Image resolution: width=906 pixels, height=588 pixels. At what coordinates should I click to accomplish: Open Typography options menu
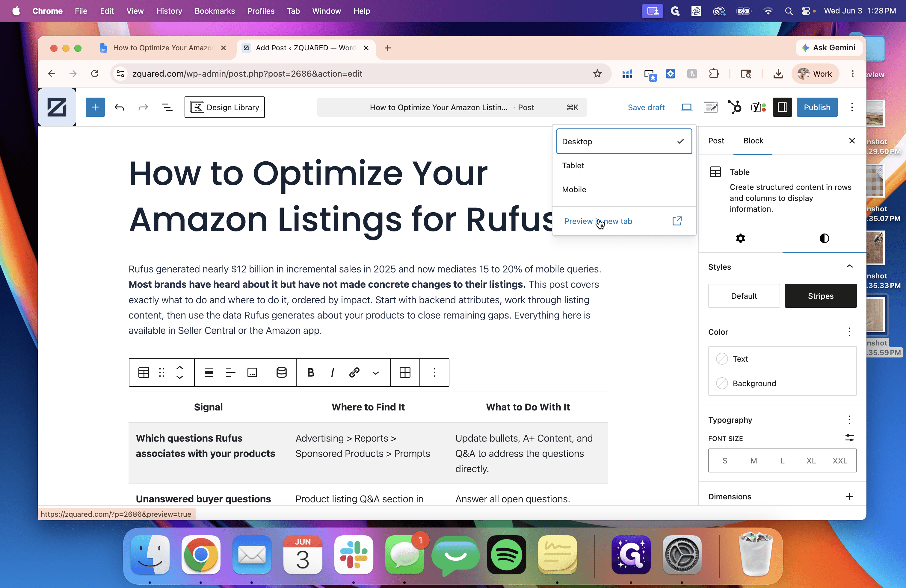click(x=849, y=420)
